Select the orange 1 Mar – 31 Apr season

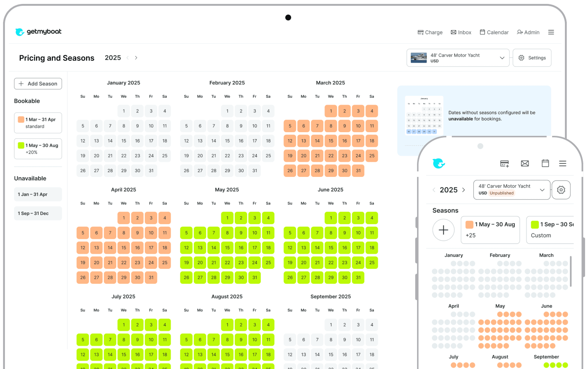[38, 123]
